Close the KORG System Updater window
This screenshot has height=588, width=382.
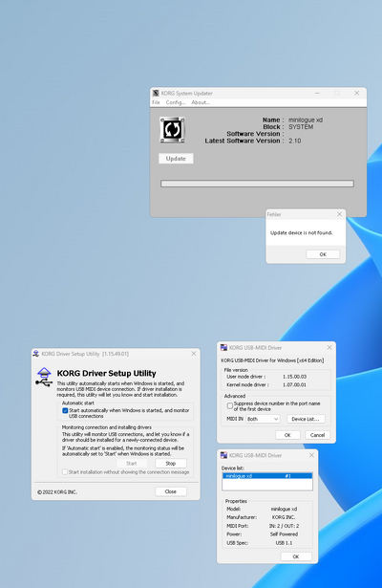[x=357, y=93]
